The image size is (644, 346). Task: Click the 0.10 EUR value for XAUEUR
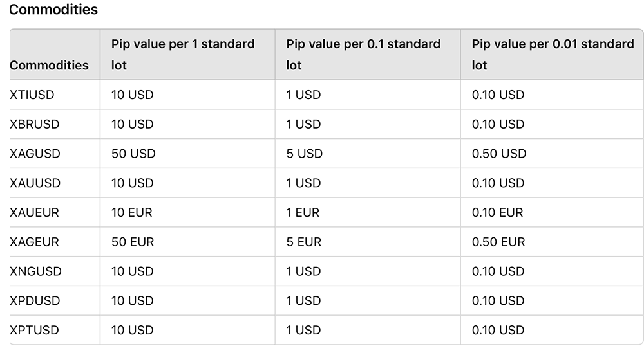[497, 213]
